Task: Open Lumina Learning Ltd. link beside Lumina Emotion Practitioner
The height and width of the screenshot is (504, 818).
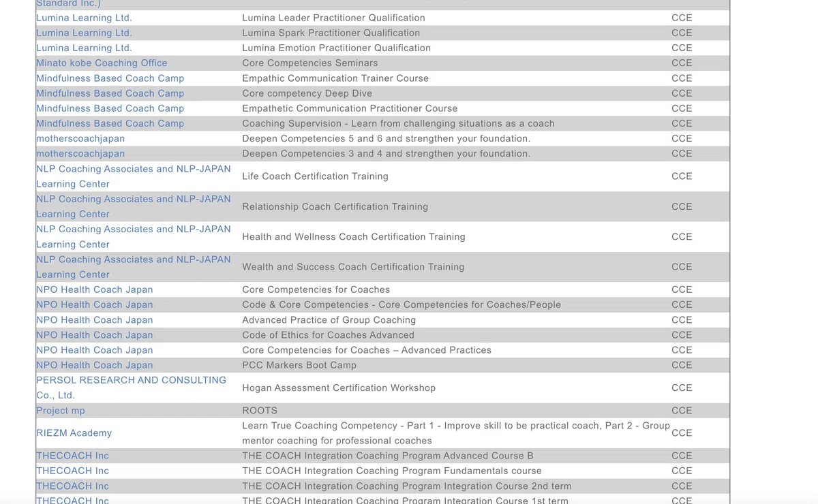Action: point(84,48)
